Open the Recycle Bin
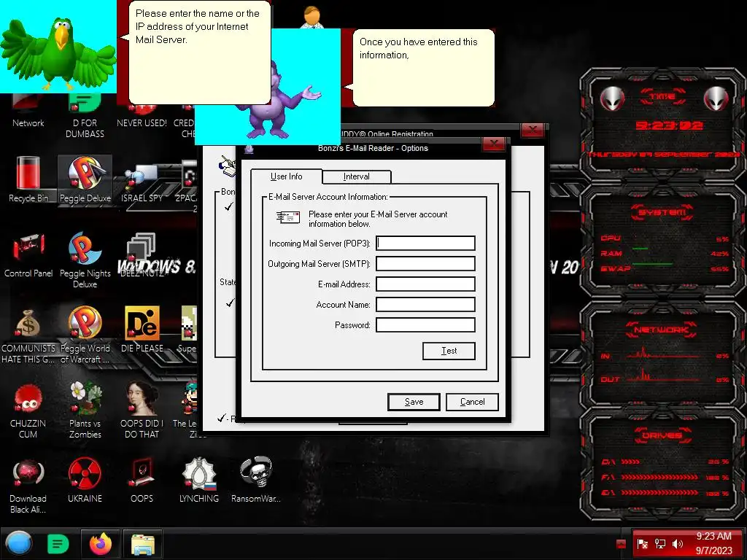This screenshot has width=747, height=560. tap(28, 179)
